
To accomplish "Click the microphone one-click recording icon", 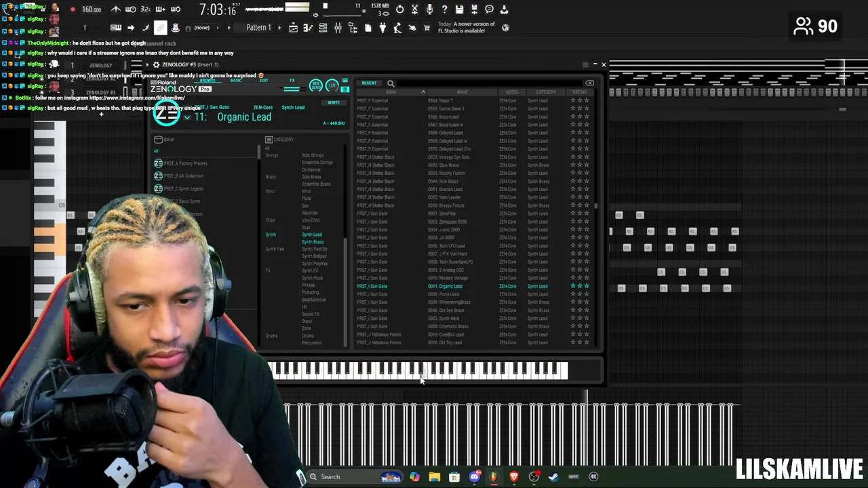I will tap(429, 9).
